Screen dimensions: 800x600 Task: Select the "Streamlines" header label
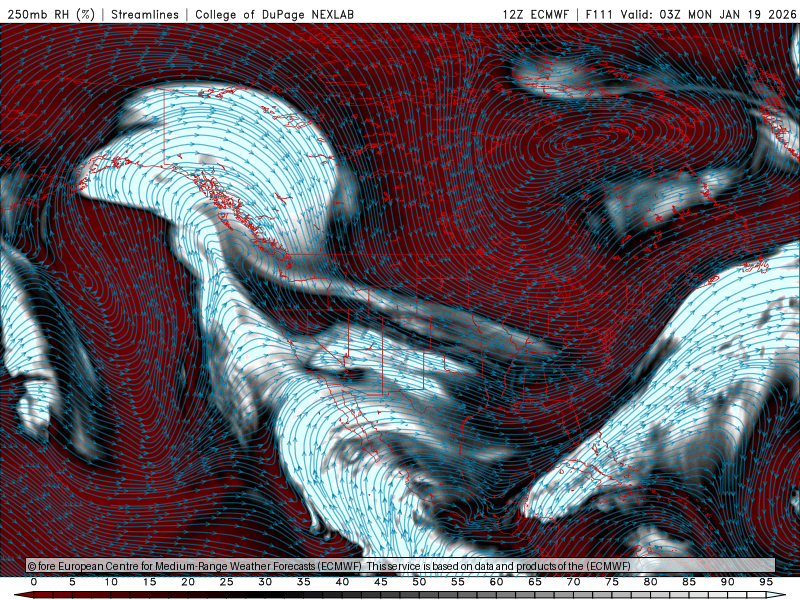[145, 14]
